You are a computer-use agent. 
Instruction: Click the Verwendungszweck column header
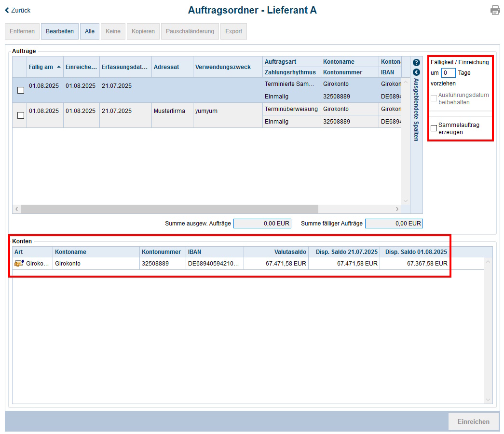tap(223, 67)
